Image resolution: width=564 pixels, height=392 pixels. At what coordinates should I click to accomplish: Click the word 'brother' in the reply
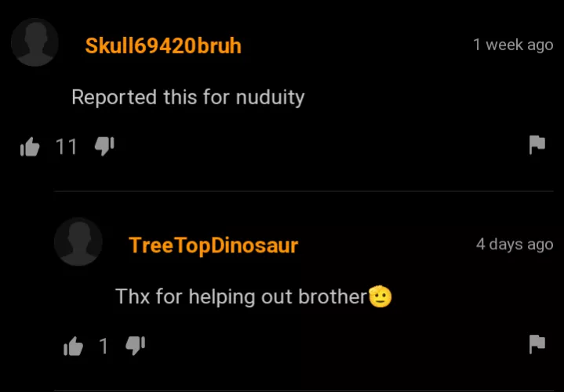pos(333,296)
